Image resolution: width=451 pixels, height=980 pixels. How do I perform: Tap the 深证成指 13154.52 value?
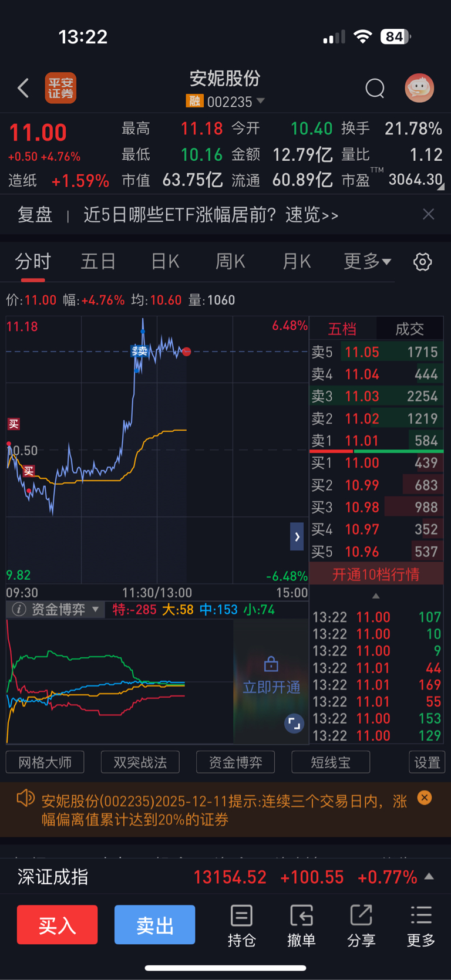[230, 877]
